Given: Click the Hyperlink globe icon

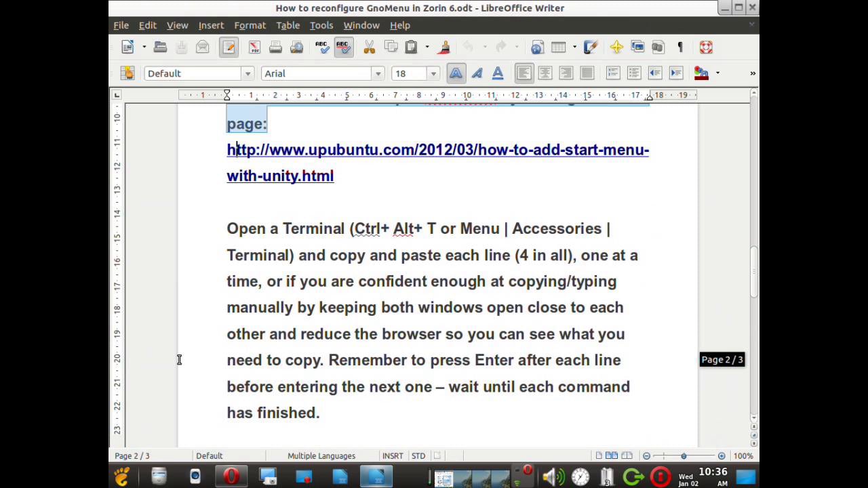Looking at the screenshot, I should (x=537, y=47).
